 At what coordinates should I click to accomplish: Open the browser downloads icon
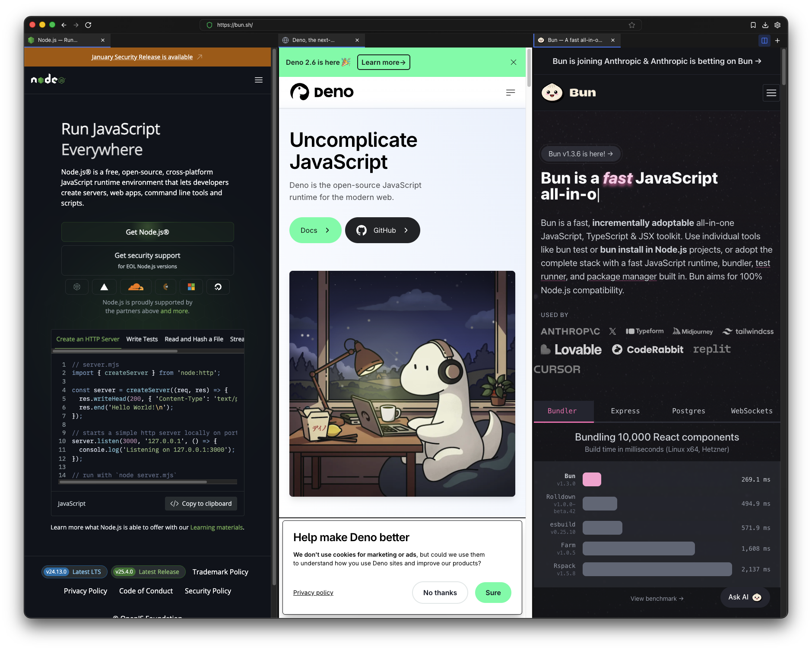point(765,25)
